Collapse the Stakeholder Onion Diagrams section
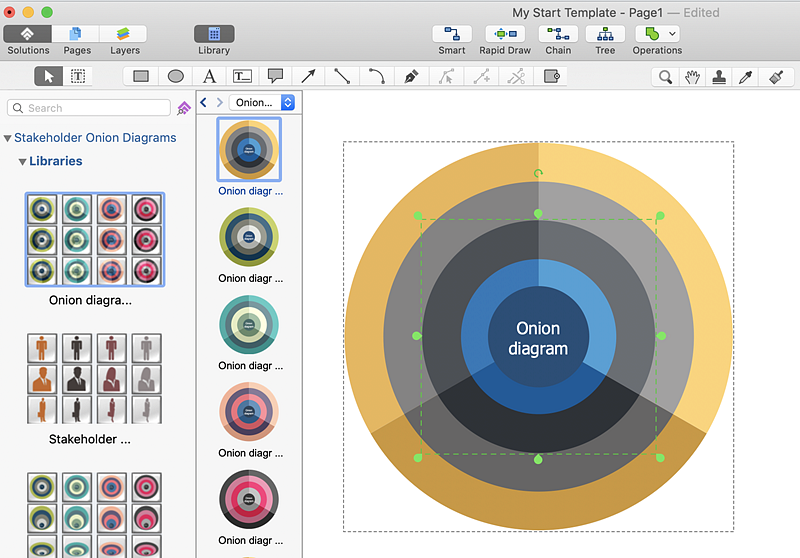 (x=8, y=139)
